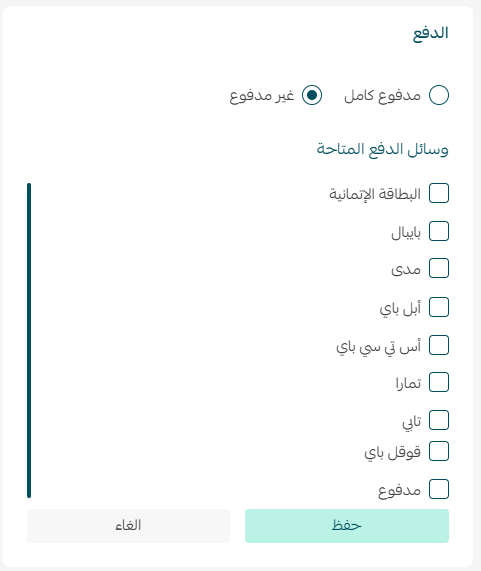Enable the تمارا checkbox

point(439,382)
